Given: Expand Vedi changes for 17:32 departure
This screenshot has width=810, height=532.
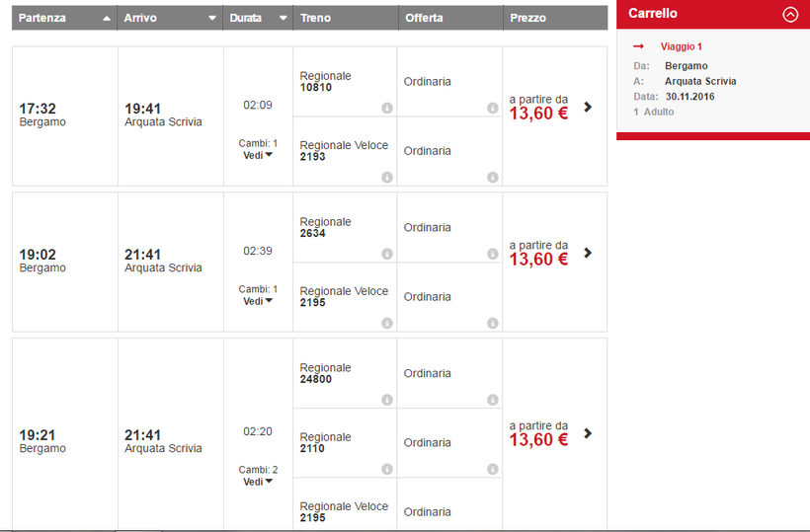Looking at the screenshot, I should pos(259,155).
